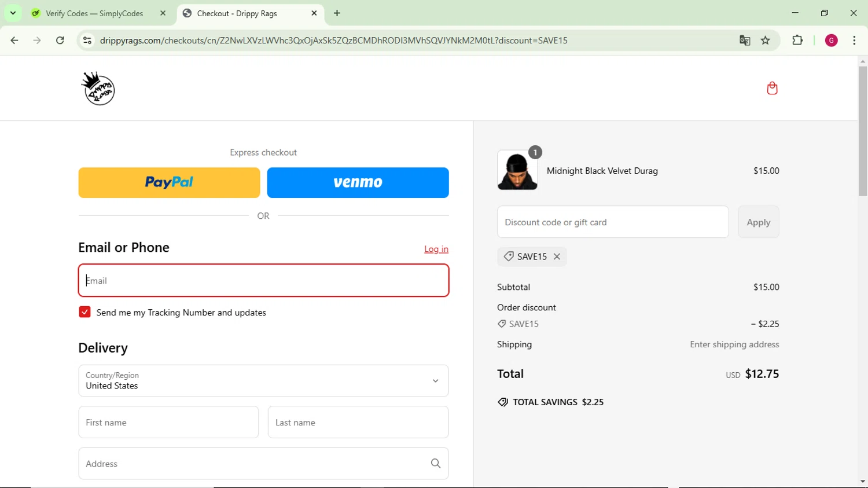Minimize the Chrome window

click(x=795, y=13)
